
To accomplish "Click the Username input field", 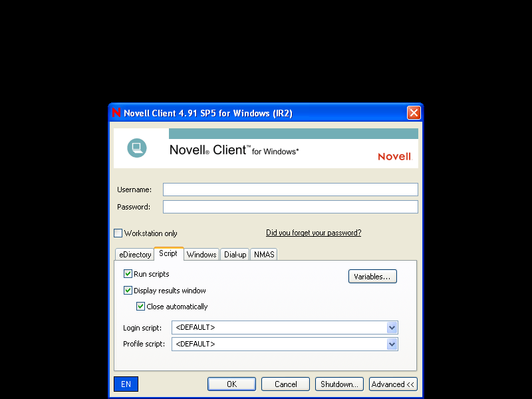I will click(290, 190).
